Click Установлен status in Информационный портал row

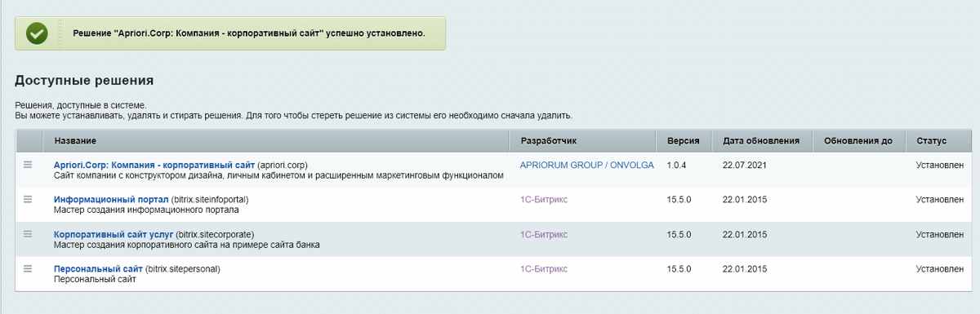pos(940,199)
